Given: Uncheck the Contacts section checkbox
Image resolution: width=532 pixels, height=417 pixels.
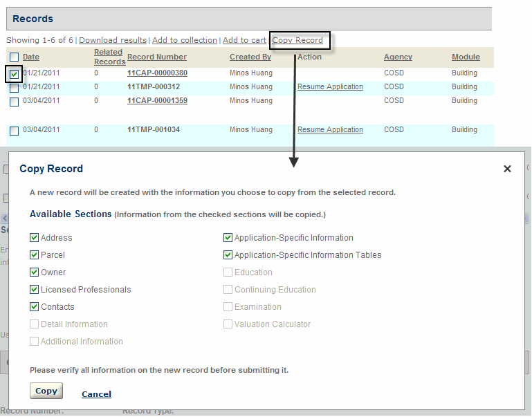Looking at the screenshot, I should coord(34,307).
